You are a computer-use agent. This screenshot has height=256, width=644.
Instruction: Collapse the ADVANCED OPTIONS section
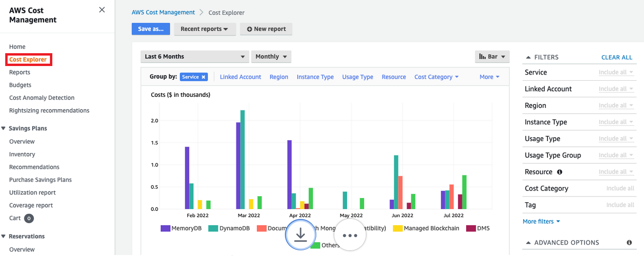click(528, 243)
